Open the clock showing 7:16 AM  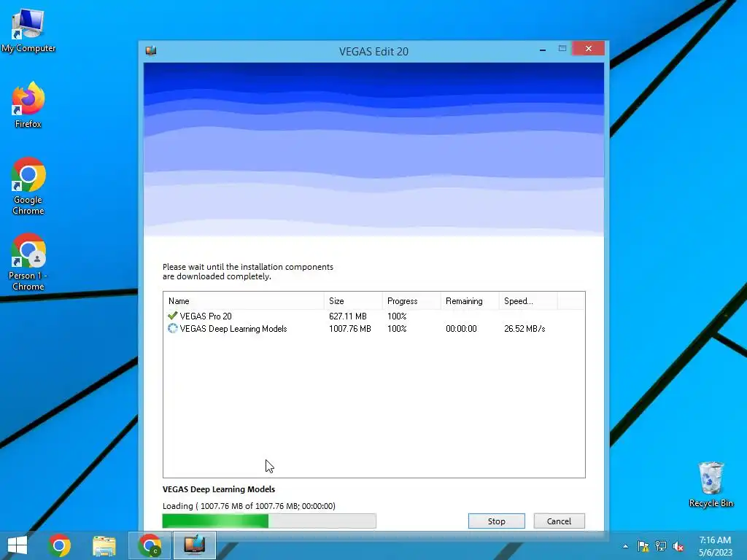(715, 546)
